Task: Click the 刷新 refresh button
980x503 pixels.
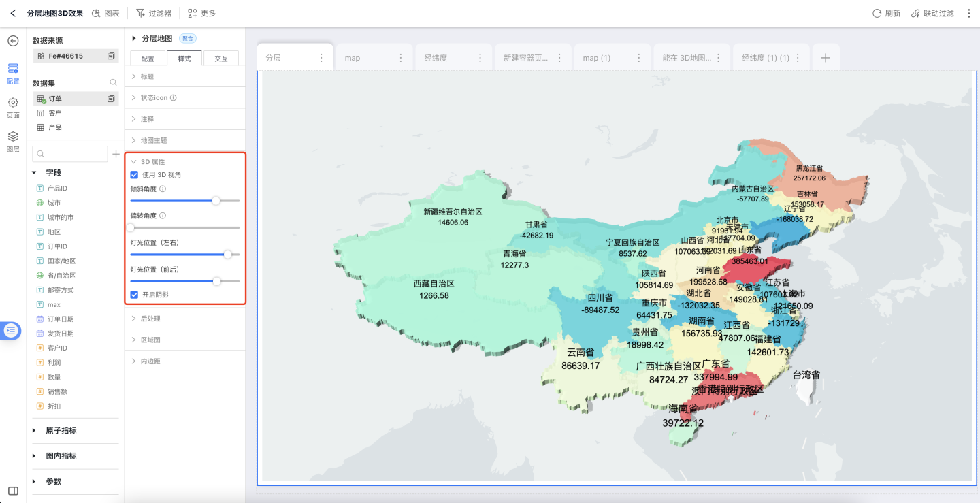Action: [x=886, y=13]
